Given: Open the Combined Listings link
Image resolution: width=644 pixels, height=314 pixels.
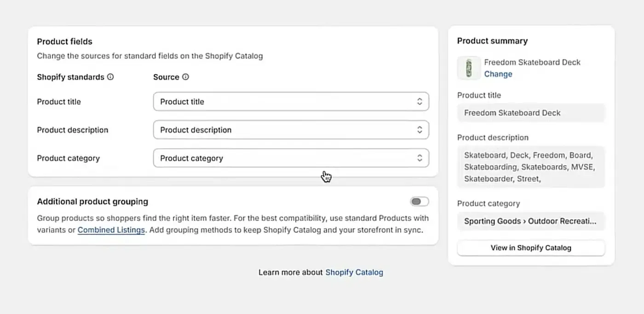Looking at the screenshot, I should [x=111, y=230].
